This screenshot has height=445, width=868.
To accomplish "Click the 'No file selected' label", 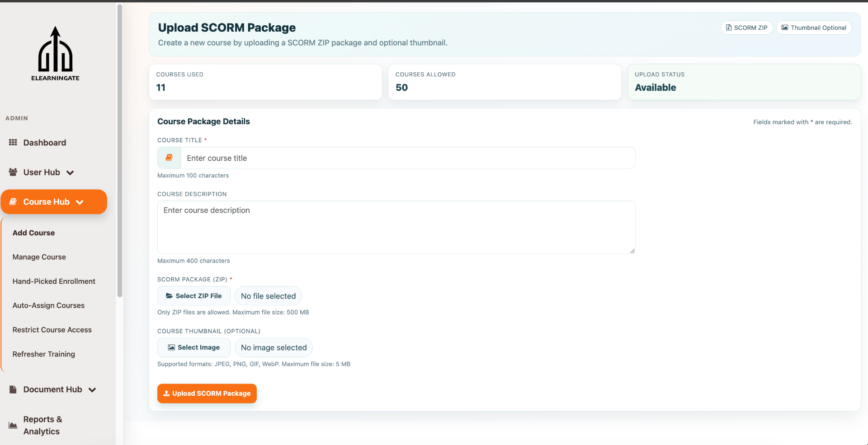I will 268,296.
